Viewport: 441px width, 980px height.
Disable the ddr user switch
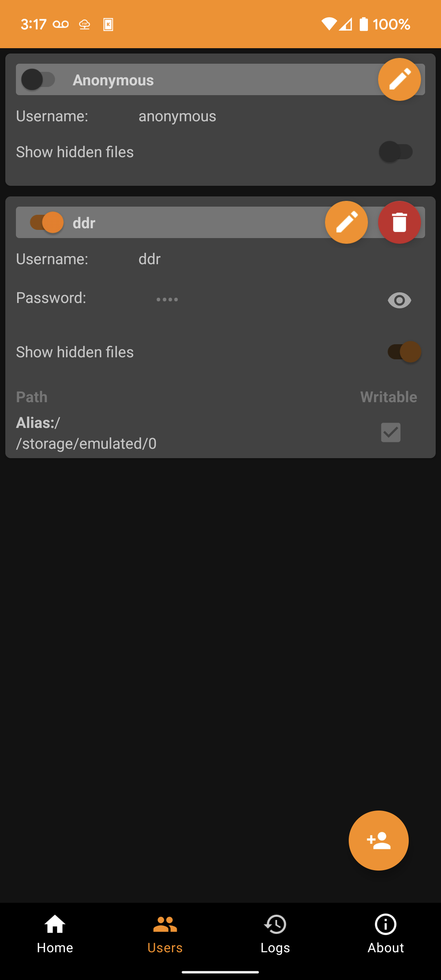[x=47, y=223]
